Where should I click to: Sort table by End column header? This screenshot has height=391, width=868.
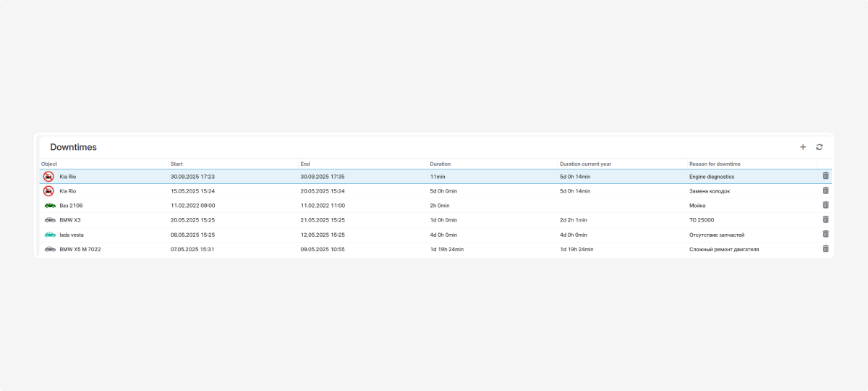click(x=305, y=164)
